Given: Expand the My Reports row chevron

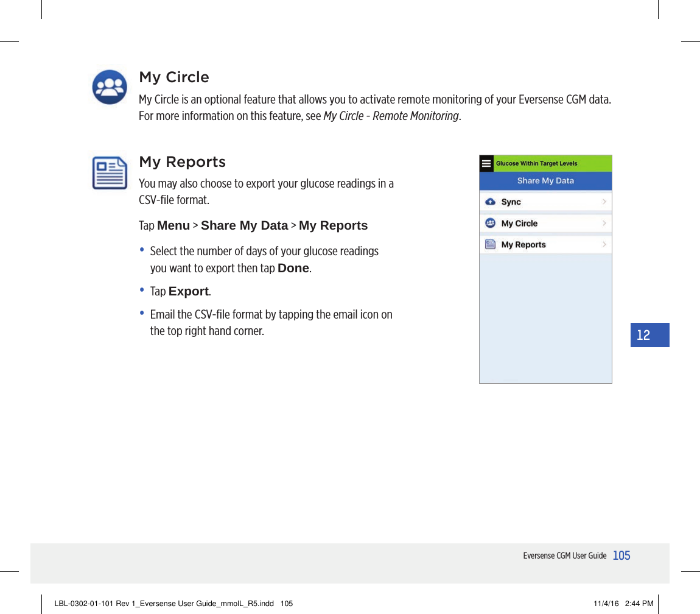Looking at the screenshot, I should tap(604, 244).
